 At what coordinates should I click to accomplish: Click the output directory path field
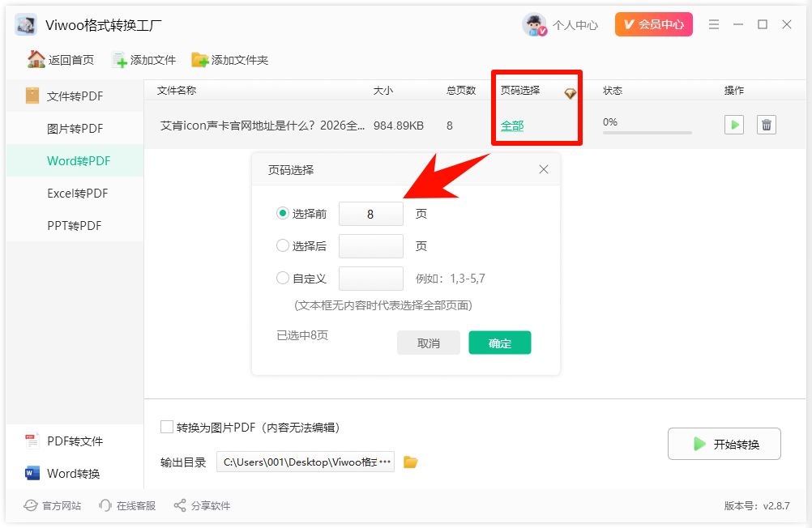tap(305, 462)
